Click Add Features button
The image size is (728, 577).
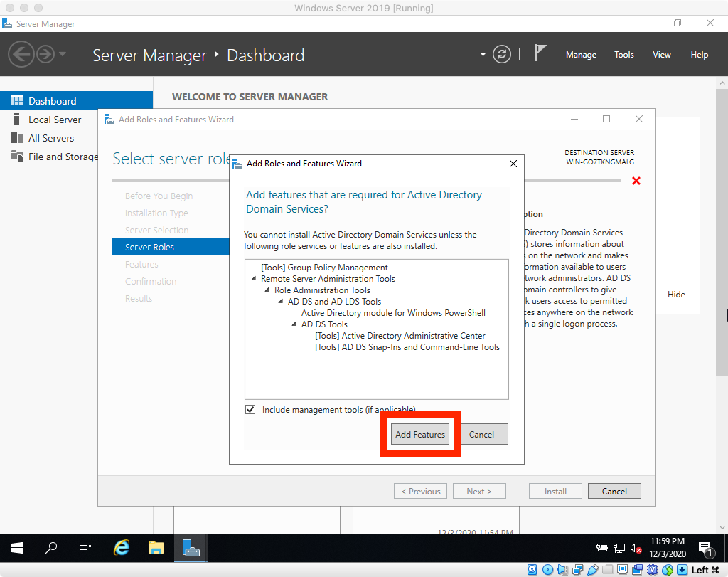[420, 435]
